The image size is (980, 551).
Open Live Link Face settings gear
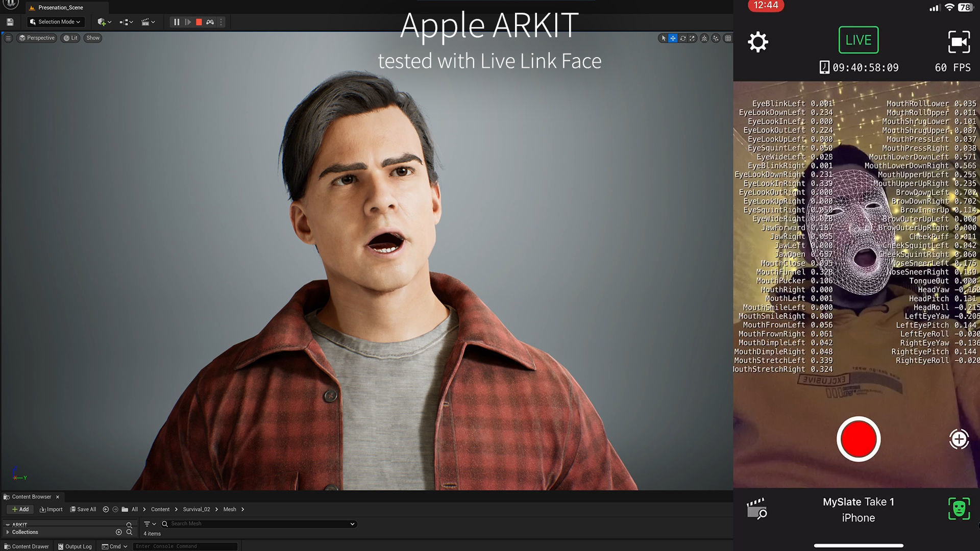(x=758, y=42)
